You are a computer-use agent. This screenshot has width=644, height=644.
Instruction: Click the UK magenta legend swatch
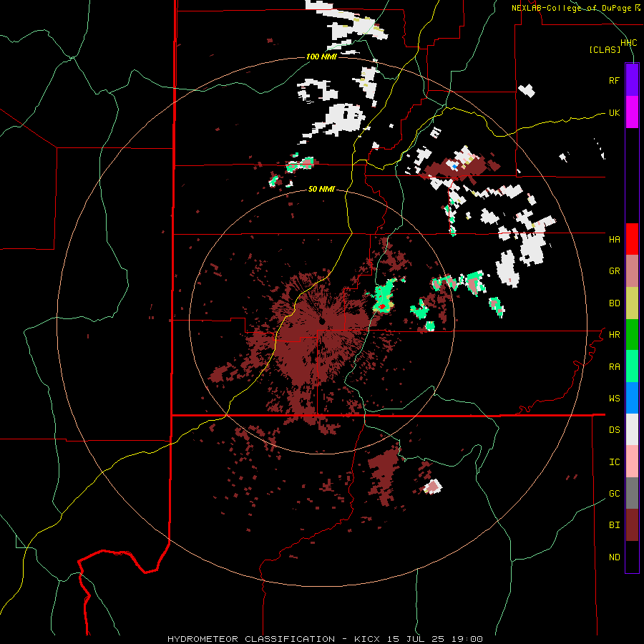[x=632, y=112]
